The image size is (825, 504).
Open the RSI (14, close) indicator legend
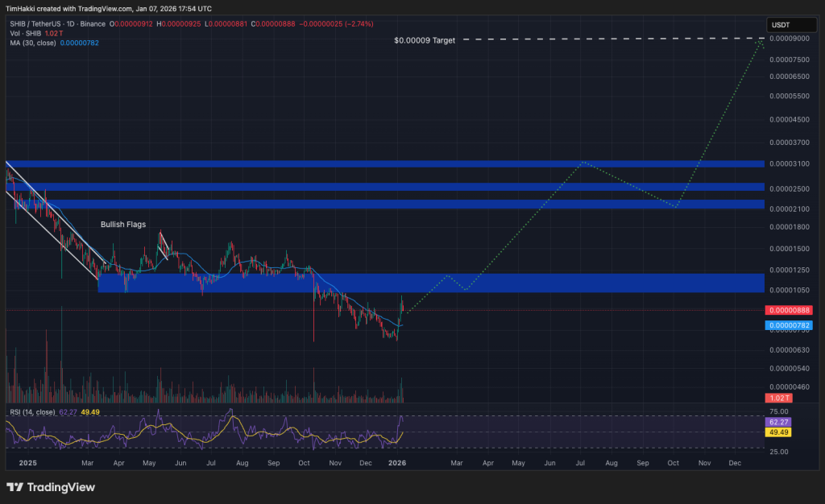[x=32, y=412]
